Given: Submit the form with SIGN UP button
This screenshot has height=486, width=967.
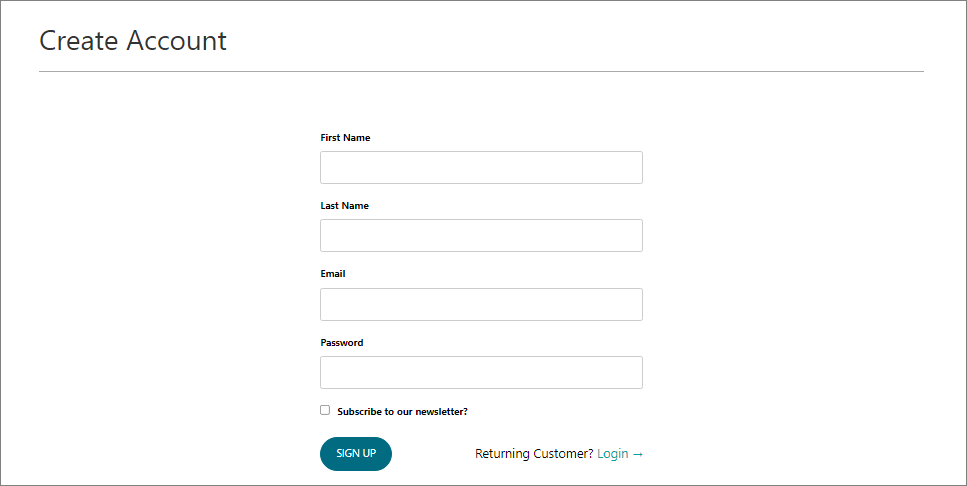Looking at the screenshot, I should tap(356, 453).
